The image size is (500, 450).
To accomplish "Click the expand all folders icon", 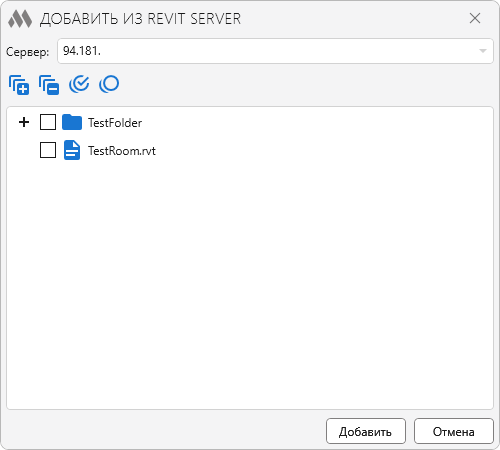I will click(x=19, y=85).
